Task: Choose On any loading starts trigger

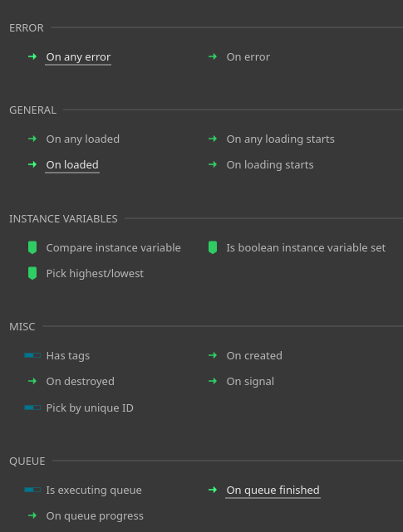Action: tap(280, 139)
